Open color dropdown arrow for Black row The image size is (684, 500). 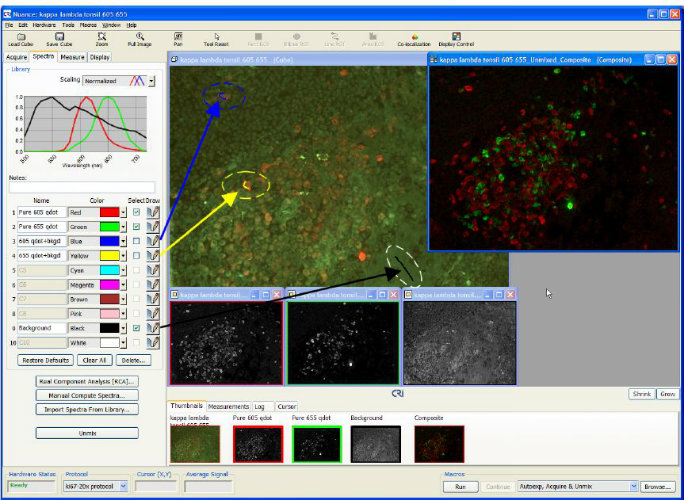coord(123,328)
